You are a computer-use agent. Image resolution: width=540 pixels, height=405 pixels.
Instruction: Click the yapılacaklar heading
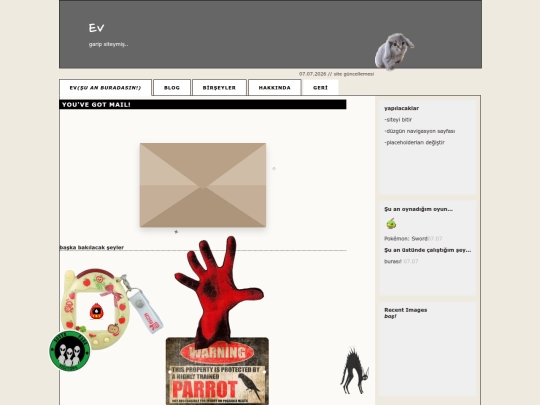tap(402, 108)
